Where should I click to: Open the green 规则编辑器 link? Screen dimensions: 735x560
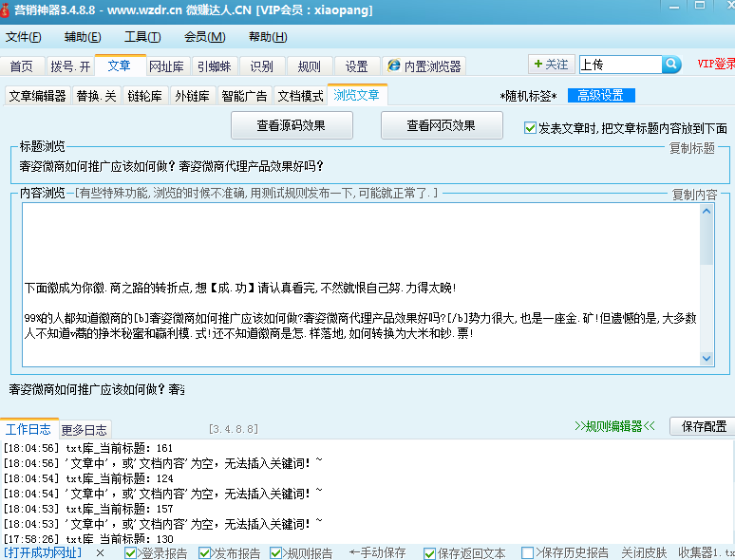[614, 426]
